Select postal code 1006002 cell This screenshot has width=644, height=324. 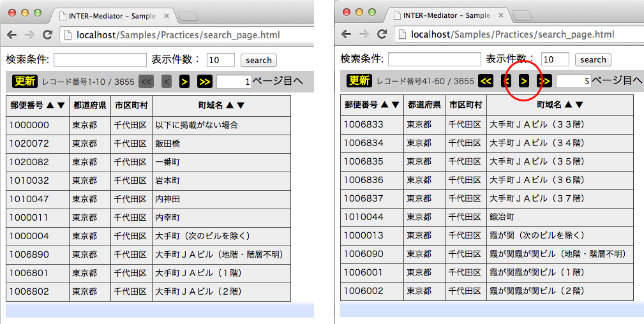click(372, 291)
